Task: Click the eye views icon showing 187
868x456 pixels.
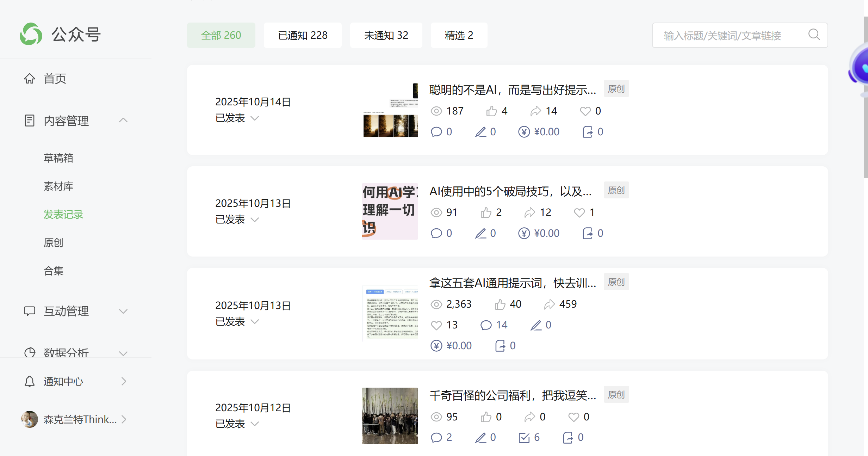Action: pyautogui.click(x=436, y=111)
